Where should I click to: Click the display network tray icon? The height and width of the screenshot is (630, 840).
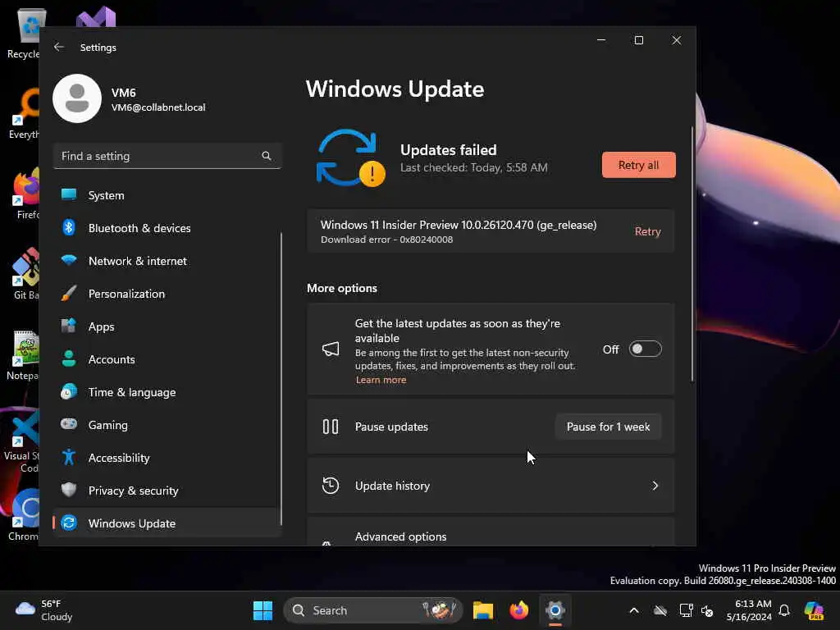click(x=686, y=610)
